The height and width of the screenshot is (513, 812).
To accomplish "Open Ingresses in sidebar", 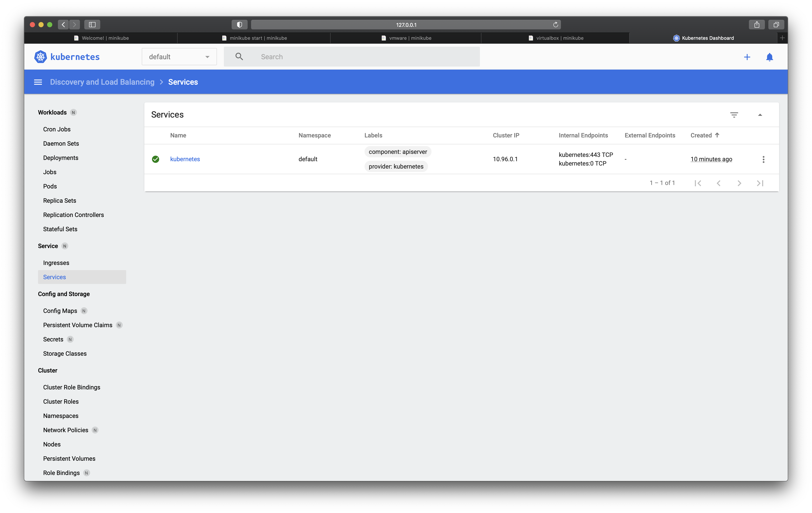I will [56, 263].
